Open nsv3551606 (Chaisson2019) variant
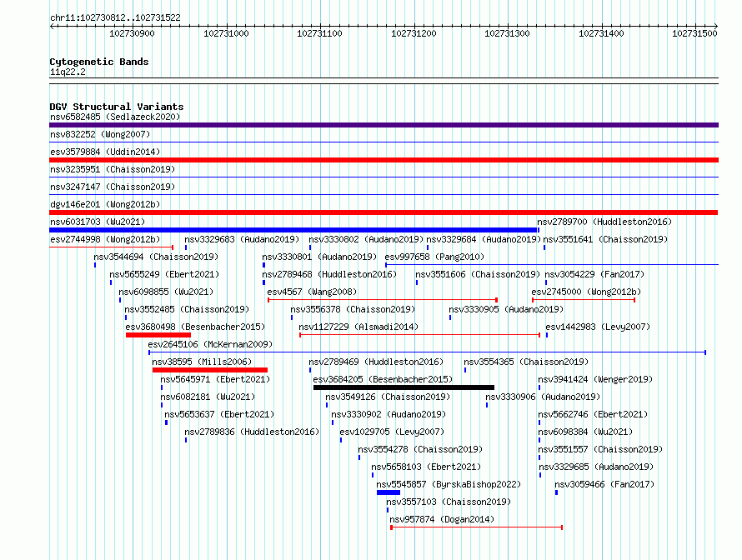Screen dimensions: 742x560 click(x=478, y=274)
